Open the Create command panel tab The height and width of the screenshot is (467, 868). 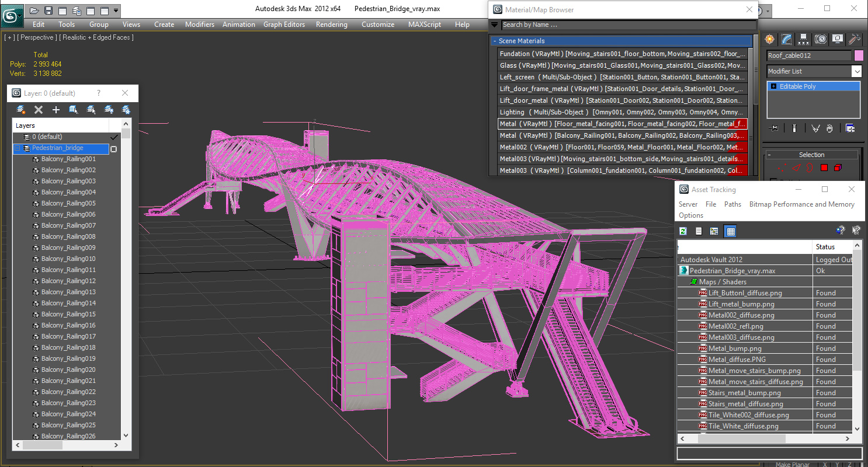[x=770, y=39]
